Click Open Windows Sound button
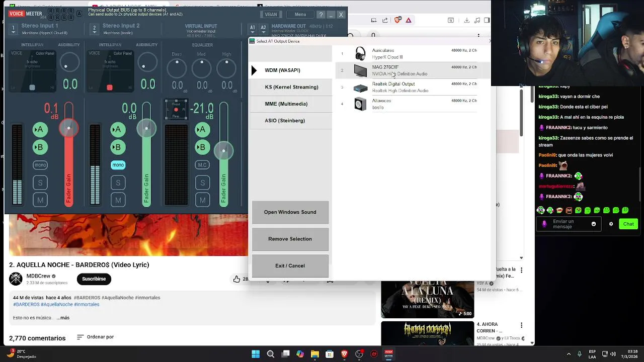The image size is (644, 362). (x=290, y=212)
